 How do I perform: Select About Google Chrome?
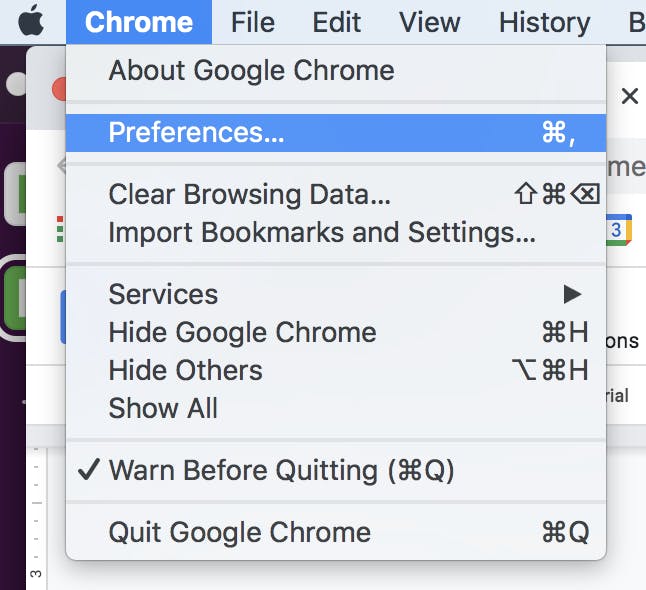click(251, 71)
